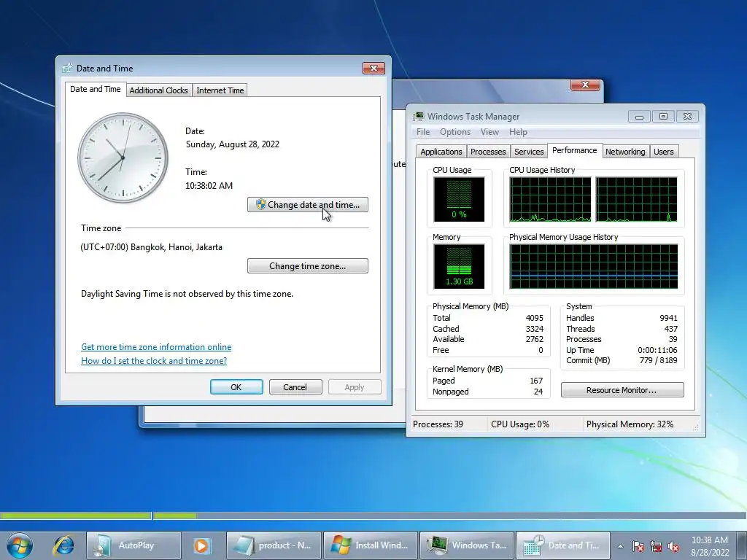Click the Commit value 779 / 8189
The width and height of the screenshot is (747, 560).
point(659,360)
